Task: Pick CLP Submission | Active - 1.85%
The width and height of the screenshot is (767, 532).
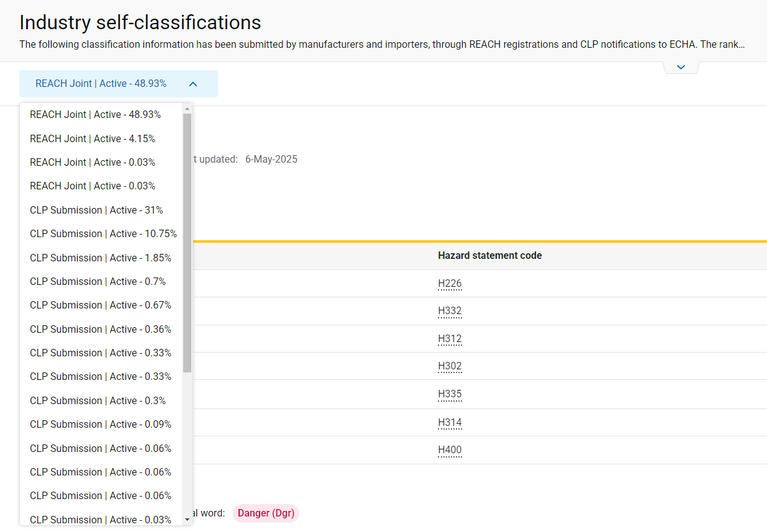Action: point(101,258)
